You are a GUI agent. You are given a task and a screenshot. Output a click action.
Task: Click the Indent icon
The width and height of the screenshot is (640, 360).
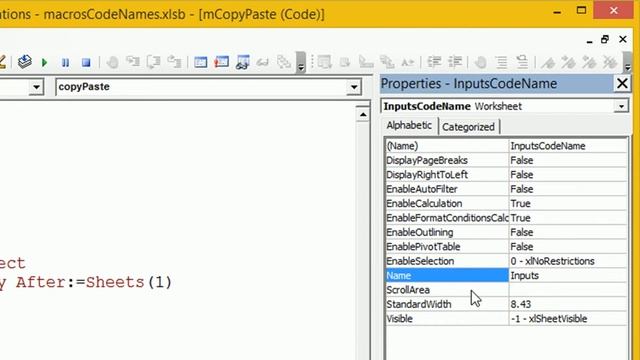pos(434,62)
